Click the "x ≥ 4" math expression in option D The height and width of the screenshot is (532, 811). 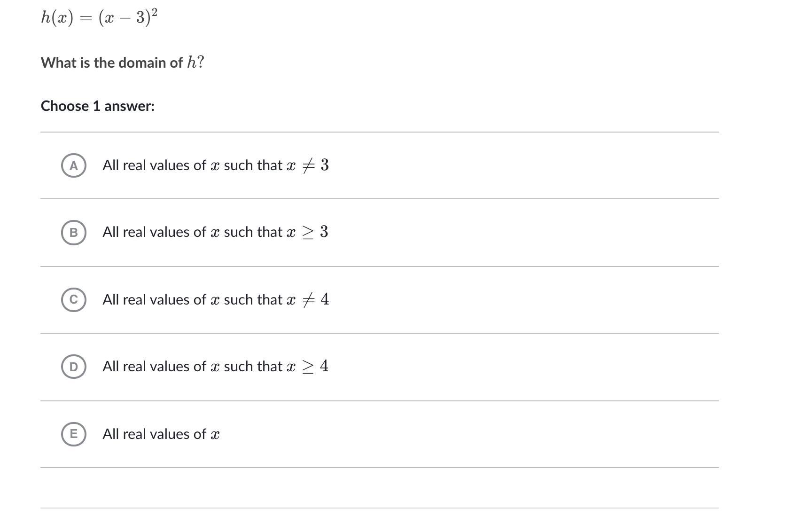click(307, 367)
